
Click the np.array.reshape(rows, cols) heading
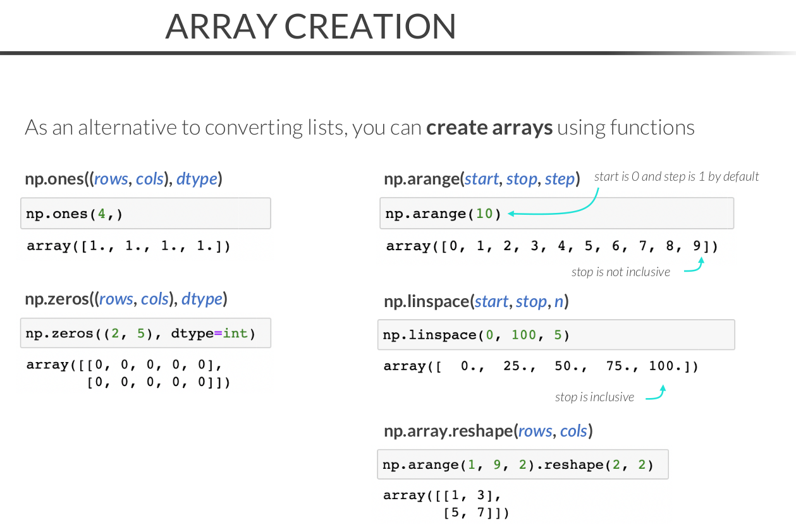click(488, 432)
